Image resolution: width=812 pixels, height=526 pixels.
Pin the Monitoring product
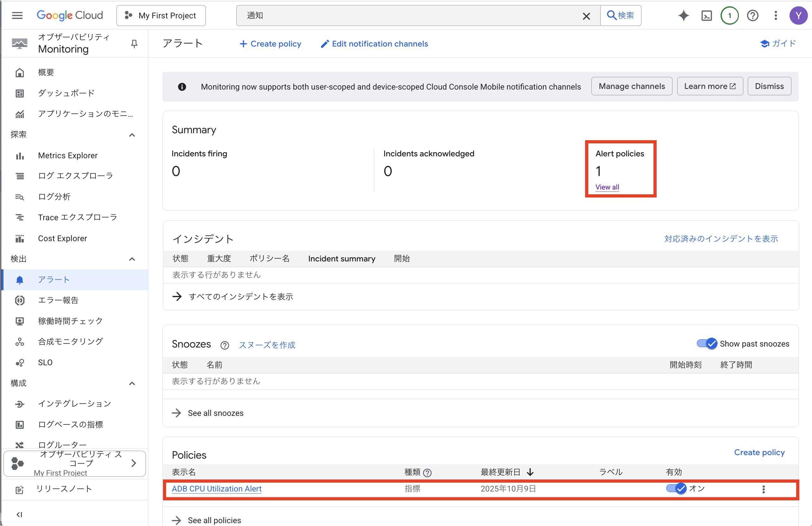pyautogui.click(x=134, y=44)
